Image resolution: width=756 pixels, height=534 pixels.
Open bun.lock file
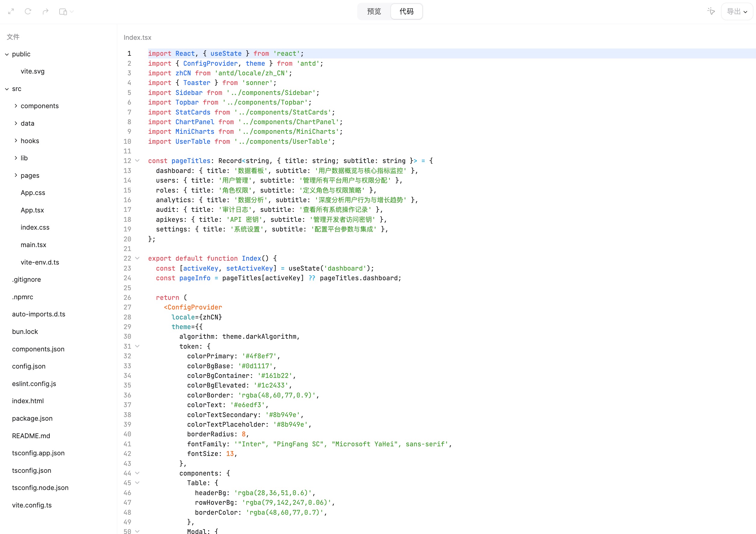[25, 331]
